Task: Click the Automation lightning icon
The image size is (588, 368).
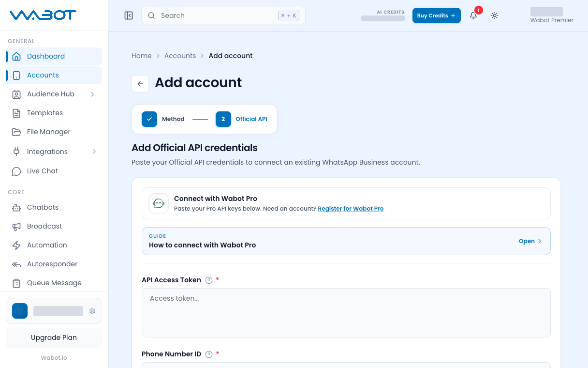Action: click(16, 245)
